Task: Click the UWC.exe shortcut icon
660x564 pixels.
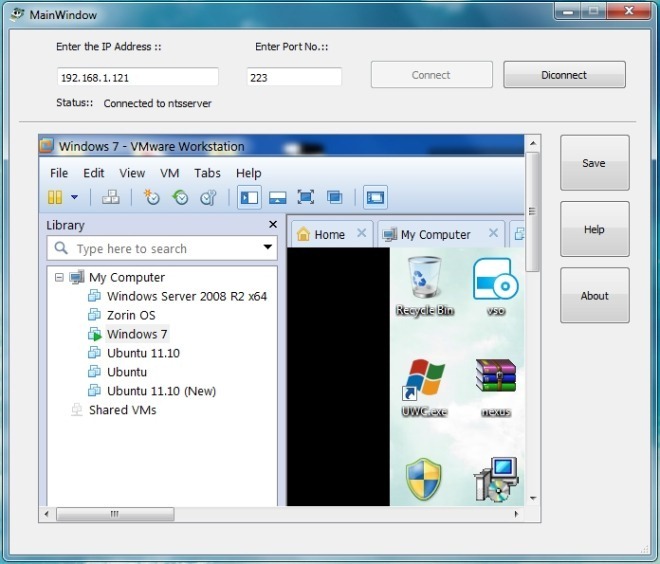Action: click(x=424, y=388)
